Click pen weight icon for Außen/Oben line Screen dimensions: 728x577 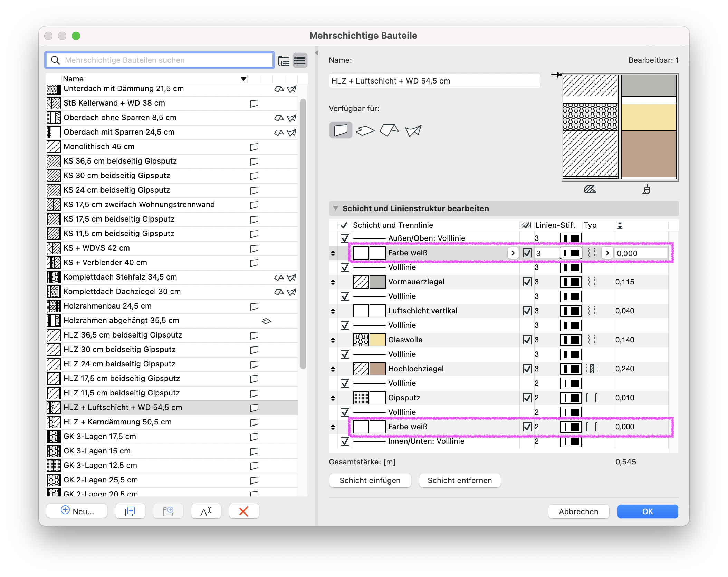(x=571, y=238)
